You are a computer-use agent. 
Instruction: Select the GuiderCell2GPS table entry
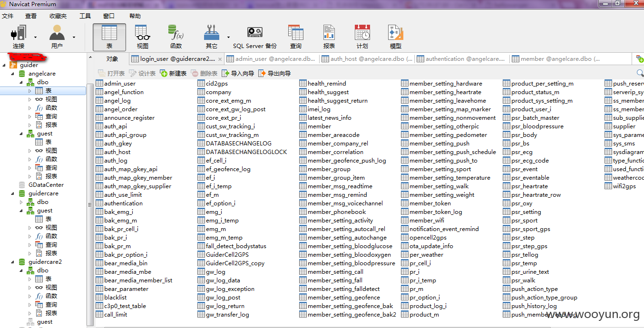223,255
